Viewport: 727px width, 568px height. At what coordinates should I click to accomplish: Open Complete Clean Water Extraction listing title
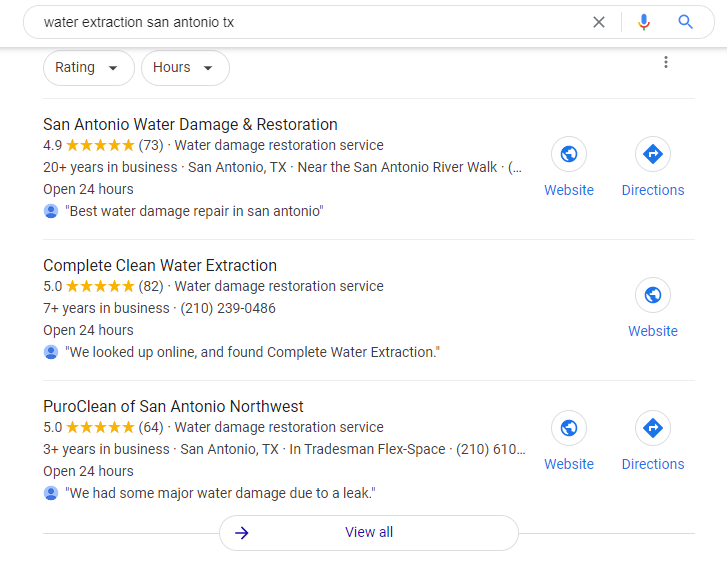160,265
